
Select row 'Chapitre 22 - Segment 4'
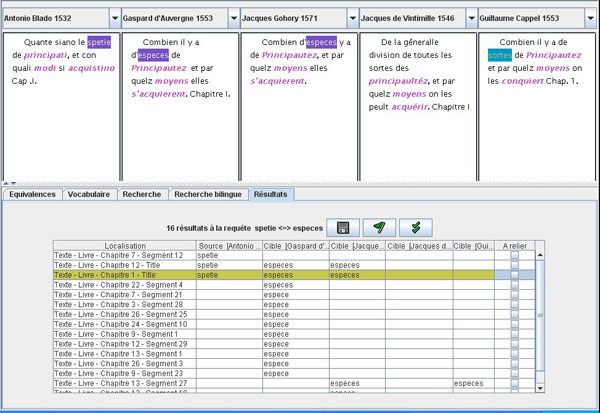(118, 285)
